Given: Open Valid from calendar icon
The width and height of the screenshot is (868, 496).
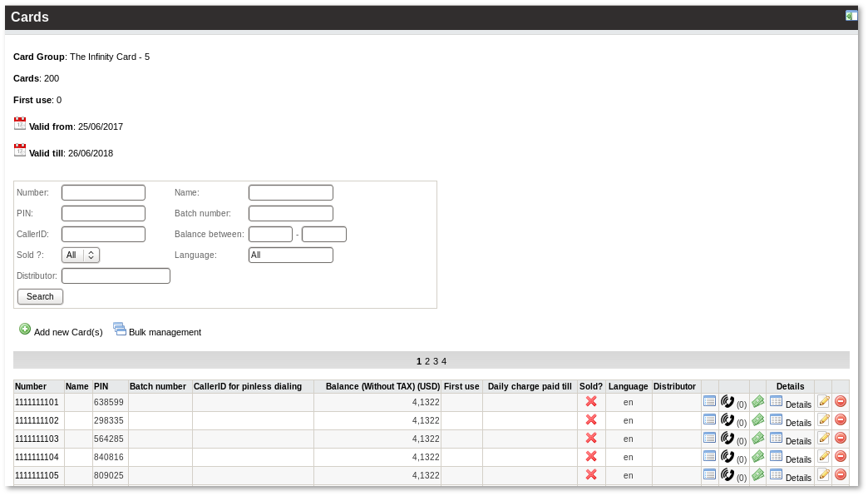Looking at the screenshot, I should point(20,124).
